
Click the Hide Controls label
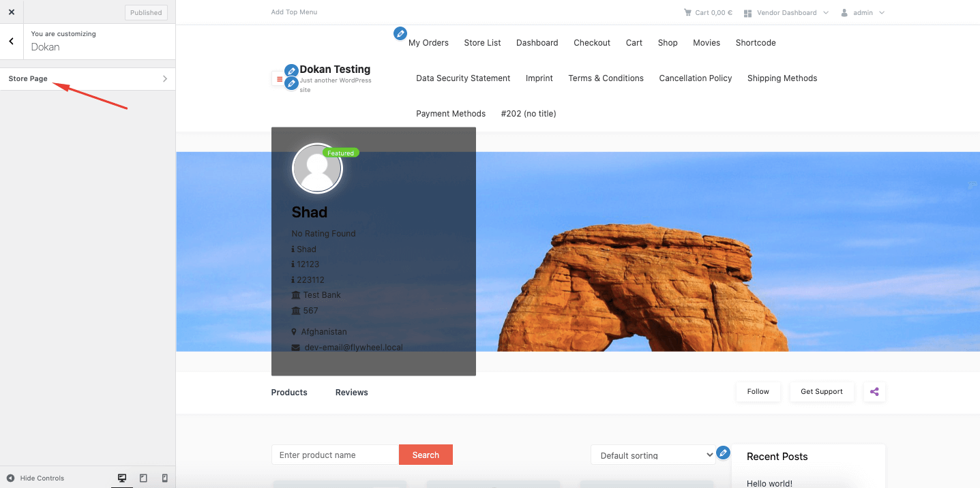(42, 478)
